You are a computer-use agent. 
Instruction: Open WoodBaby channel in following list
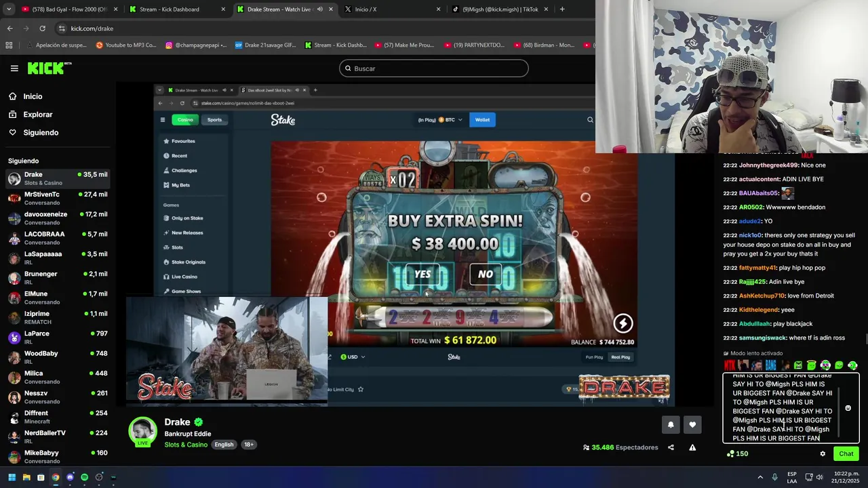(58, 357)
